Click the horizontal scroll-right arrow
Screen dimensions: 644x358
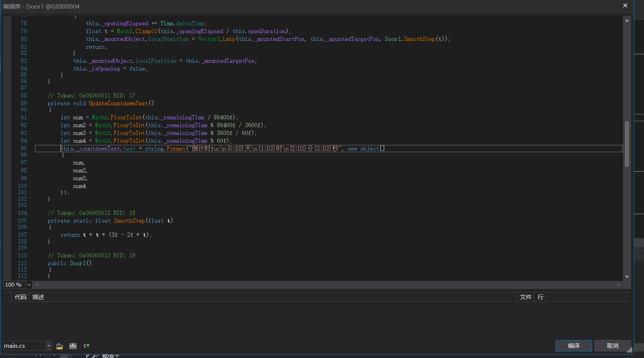click(619, 285)
